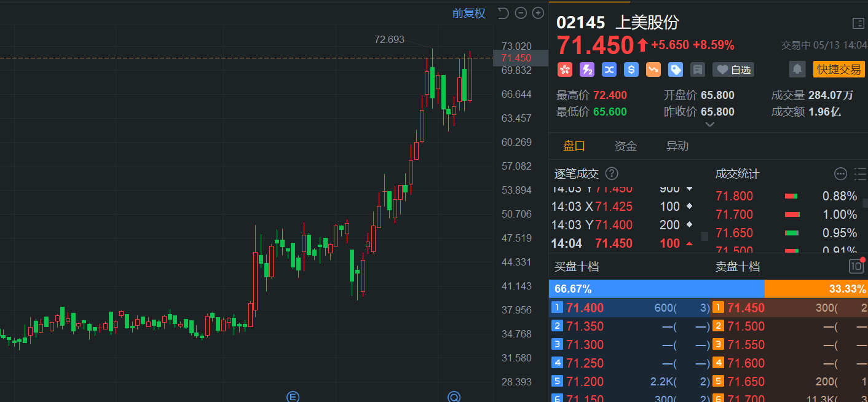Click the blue price tag icon

tap(676, 69)
